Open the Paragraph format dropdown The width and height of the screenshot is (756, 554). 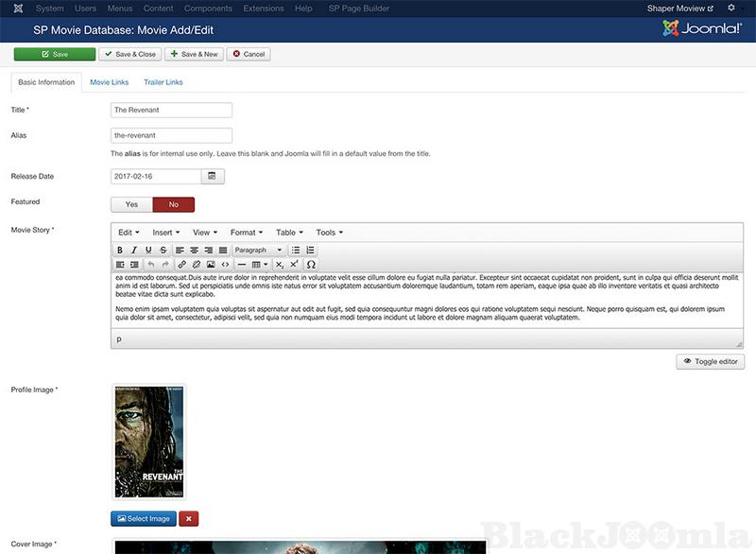(258, 250)
